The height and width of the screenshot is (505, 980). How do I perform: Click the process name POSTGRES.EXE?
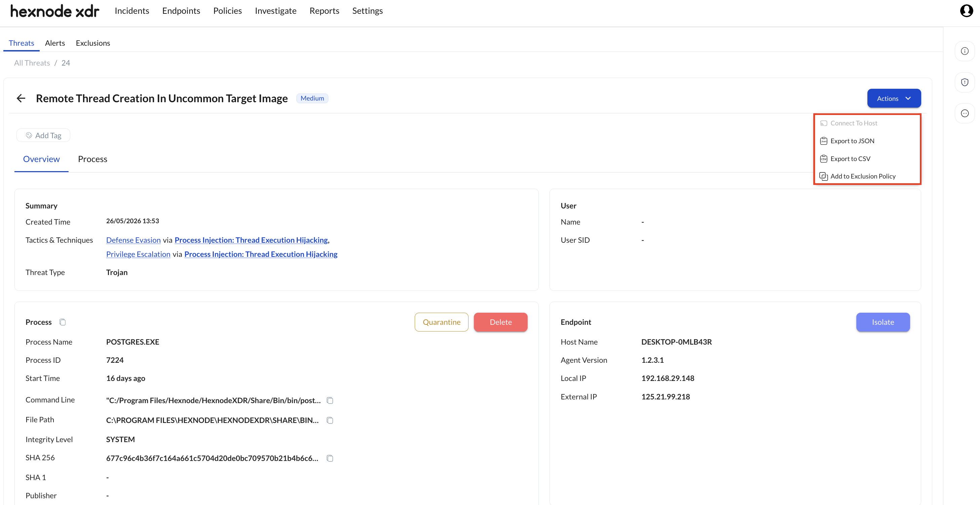pos(132,342)
